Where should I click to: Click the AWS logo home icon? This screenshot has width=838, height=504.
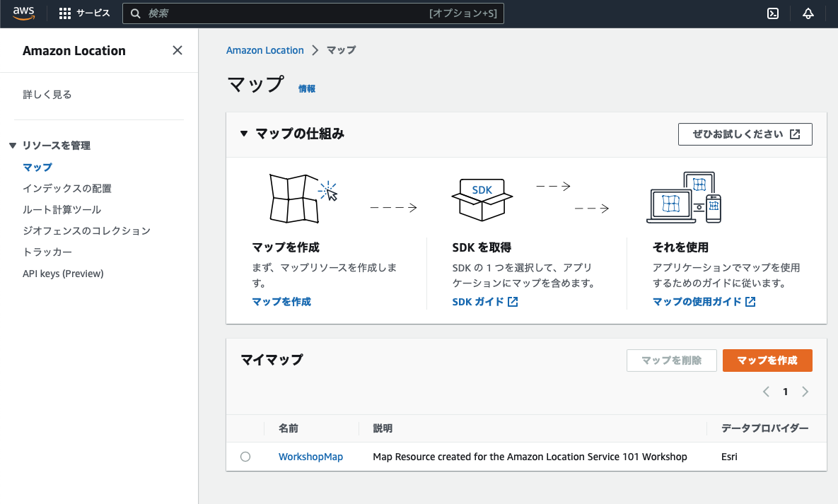[x=24, y=13]
